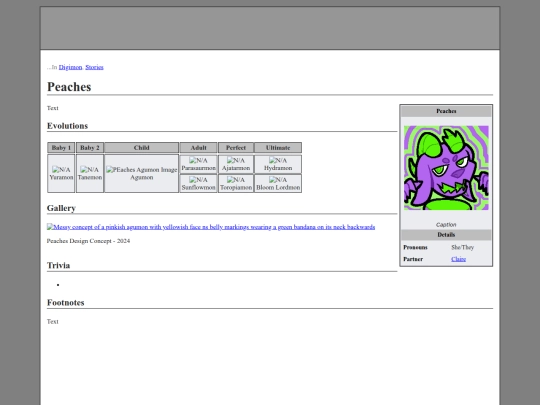Select the Baby 1 column header
This screenshot has height=405, width=540.
pyautogui.click(x=61, y=148)
